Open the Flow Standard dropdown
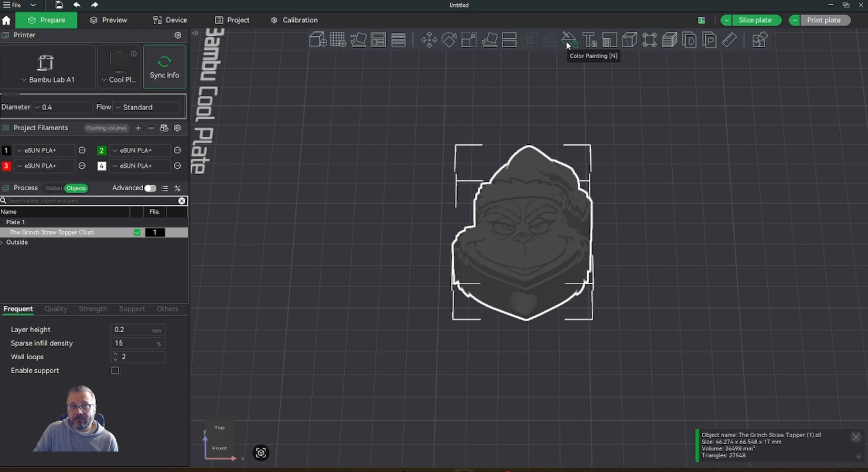 pos(149,107)
